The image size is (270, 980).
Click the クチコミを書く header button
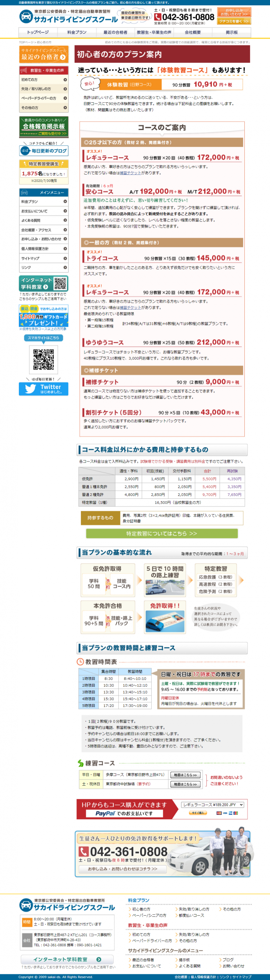coord(234,21)
